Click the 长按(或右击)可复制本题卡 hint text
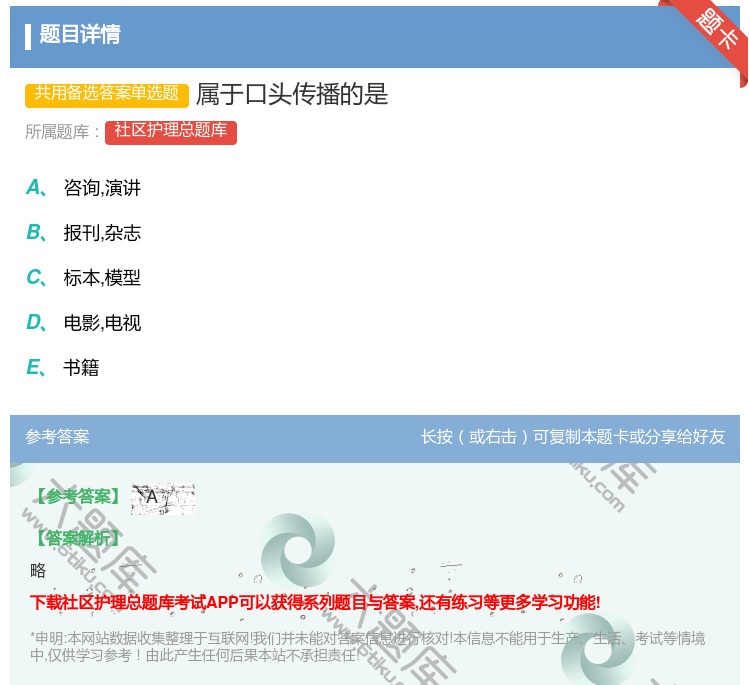 [572, 437]
